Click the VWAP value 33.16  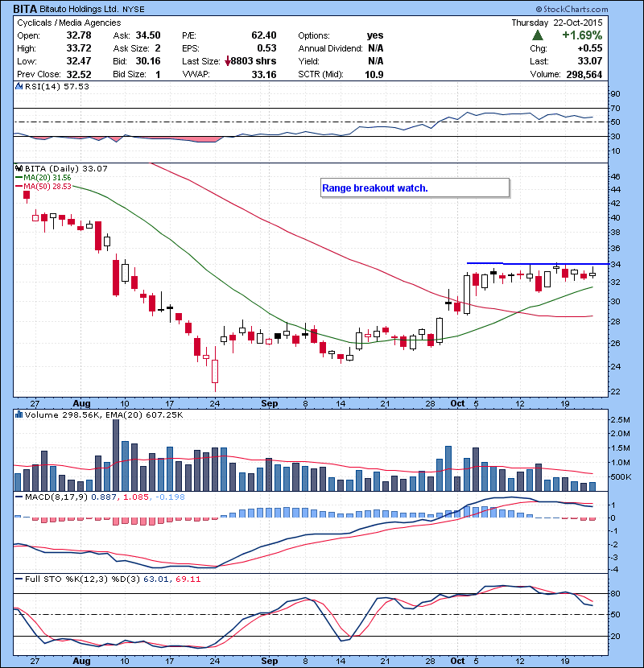(264, 75)
